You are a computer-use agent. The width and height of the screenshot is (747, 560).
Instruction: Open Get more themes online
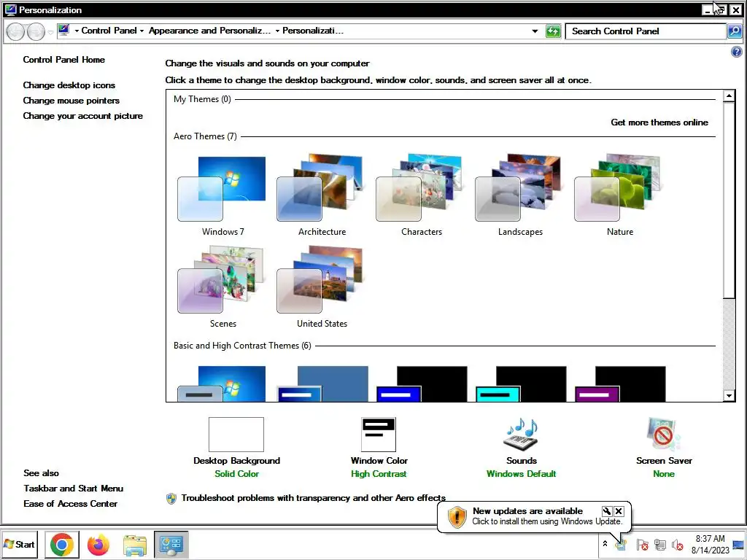point(659,122)
